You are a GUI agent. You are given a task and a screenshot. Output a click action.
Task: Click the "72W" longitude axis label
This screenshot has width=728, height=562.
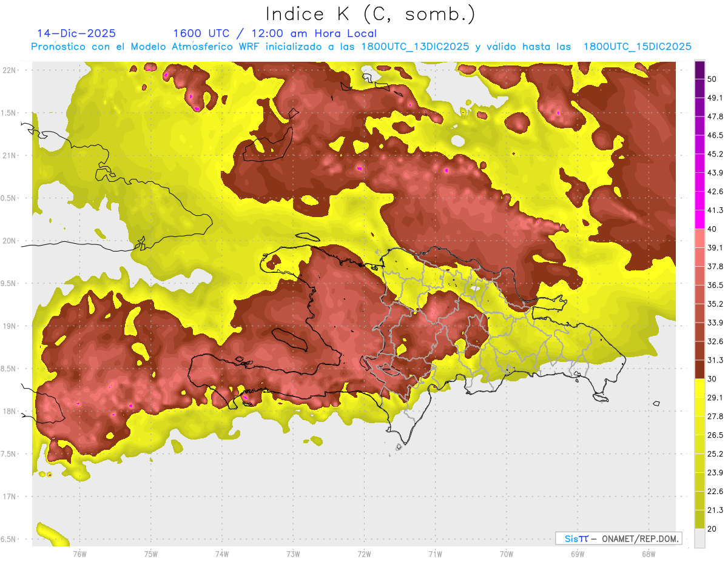coord(364,554)
